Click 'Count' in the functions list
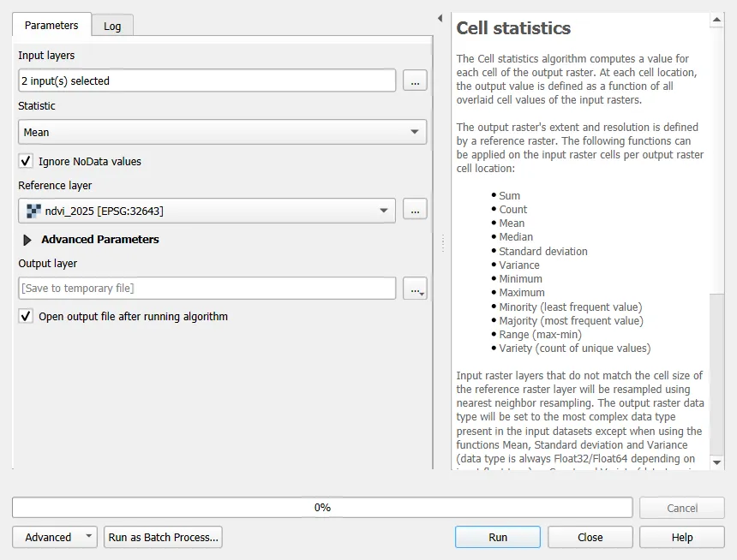The width and height of the screenshot is (737, 560). [512, 210]
